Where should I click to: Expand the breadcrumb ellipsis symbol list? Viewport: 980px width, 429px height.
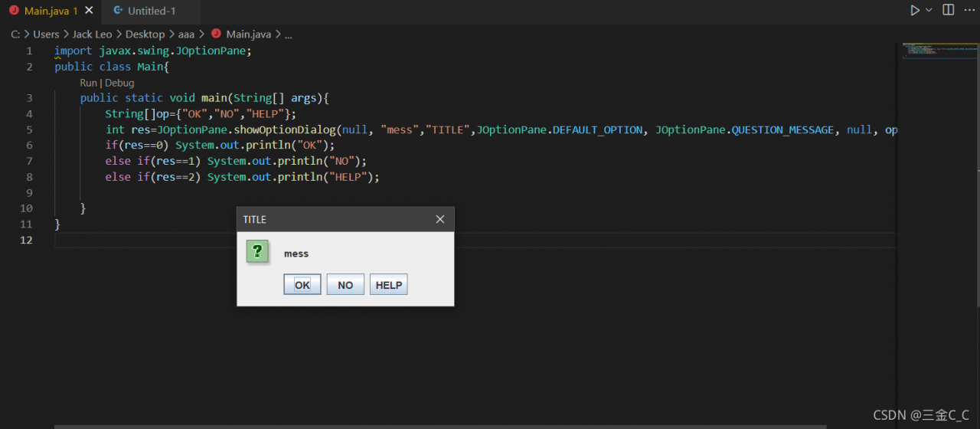[x=288, y=34]
